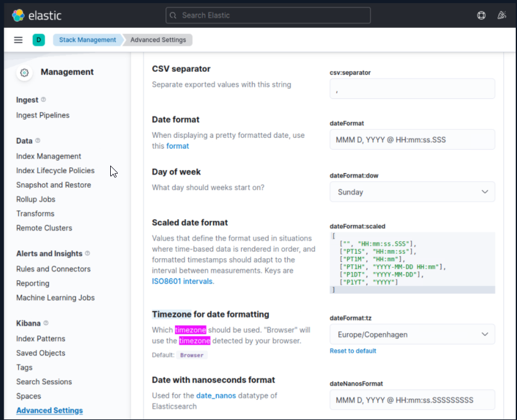Click Reset to default link
Screen dimensions: 517x420
pyautogui.click(x=353, y=351)
